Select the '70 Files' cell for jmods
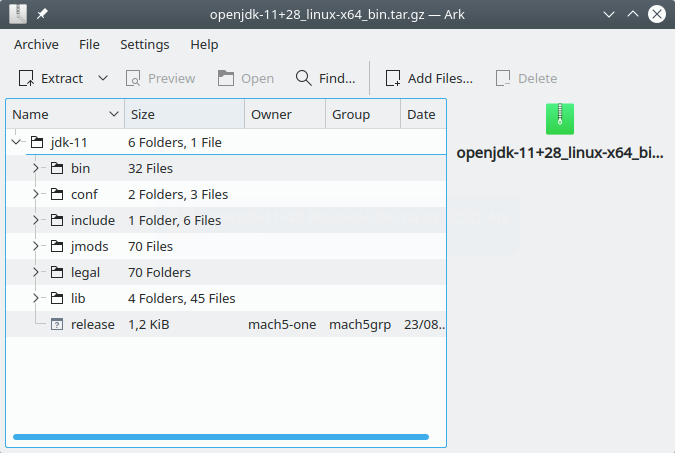The height and width of the screenshot is (453, 675). click(150, 246)
